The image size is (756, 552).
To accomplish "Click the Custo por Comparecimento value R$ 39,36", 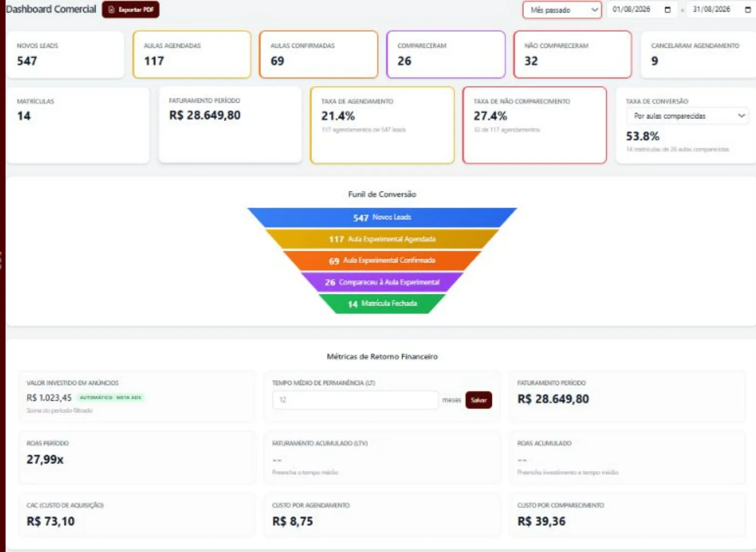I will [x=542, y=521].
